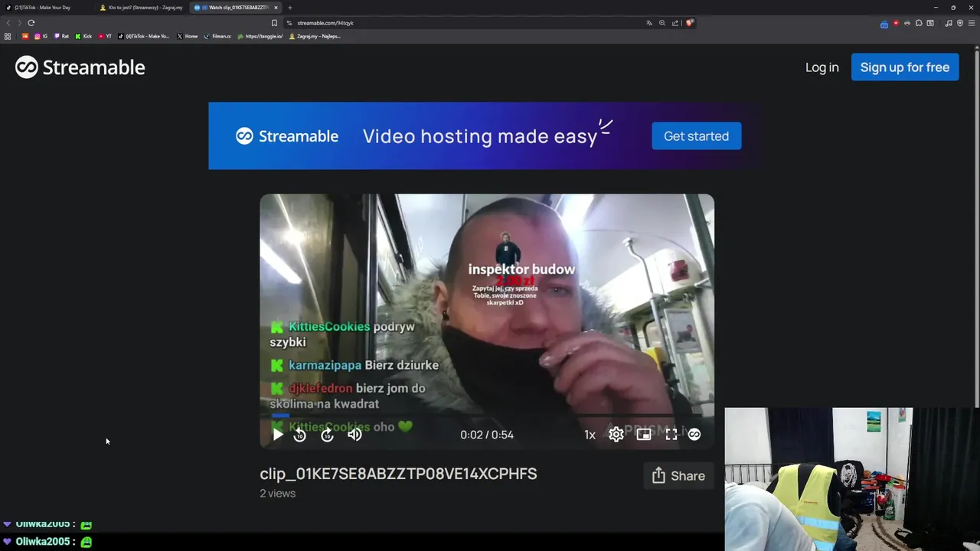Click Log in
Image resolution: width=980 pixels, height=551 pixels.
[x=822, y=67]
